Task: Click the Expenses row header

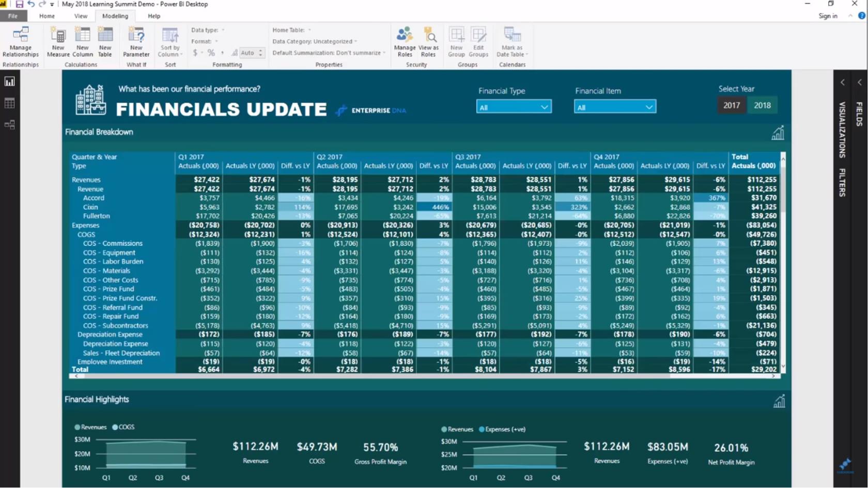Action: tap(85, 225)
